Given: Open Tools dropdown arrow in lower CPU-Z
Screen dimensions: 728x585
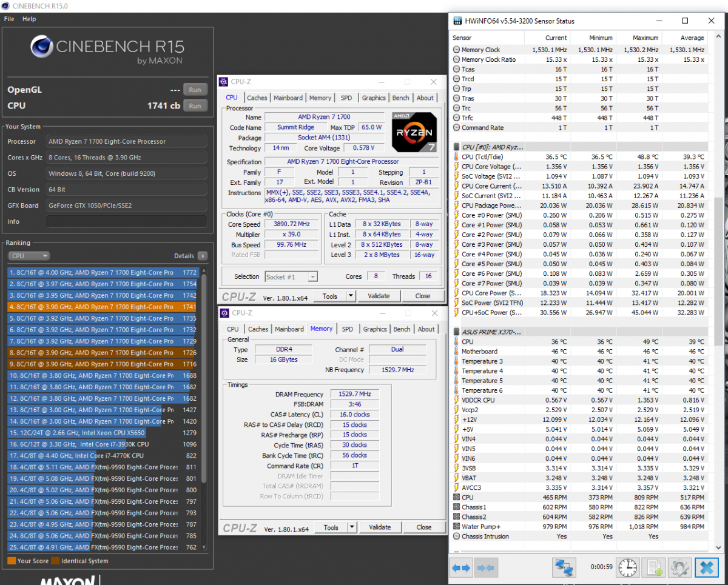Looking at the screenshot, I should (352, 527).
